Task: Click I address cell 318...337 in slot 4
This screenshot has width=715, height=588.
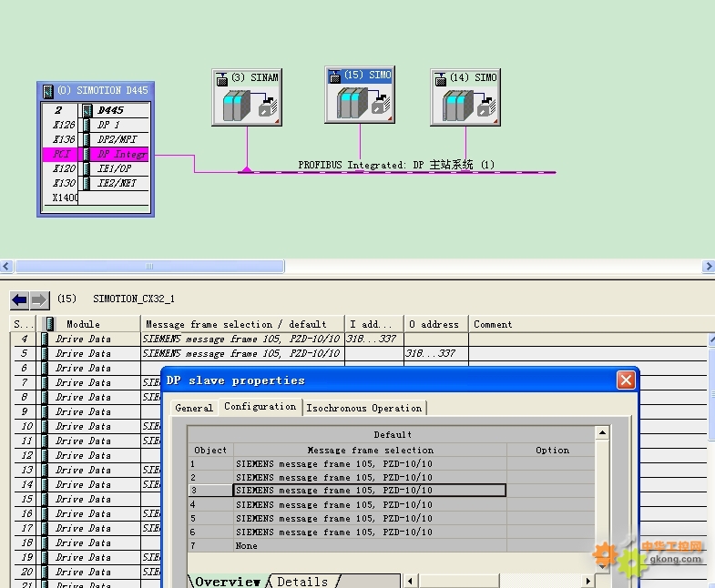Action: (374, 340)
